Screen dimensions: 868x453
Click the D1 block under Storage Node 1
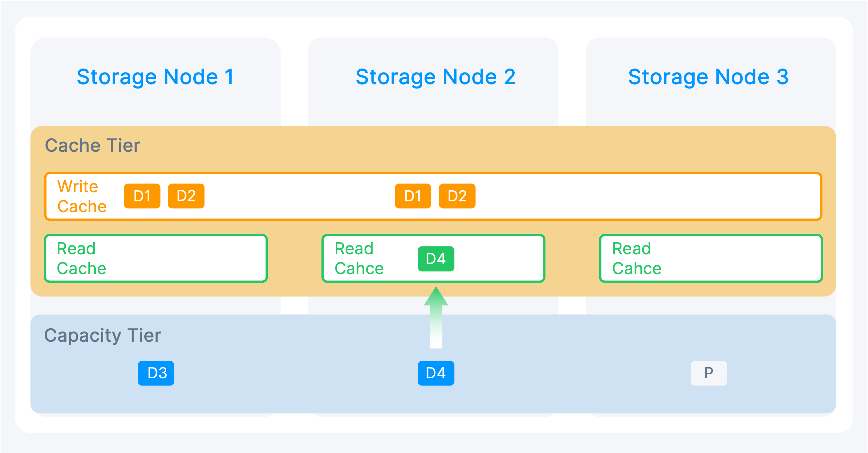click(x=142, y=196)
